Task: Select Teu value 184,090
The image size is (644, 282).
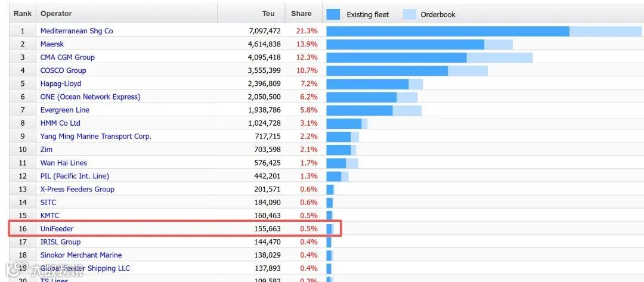Action: (268, 202)
